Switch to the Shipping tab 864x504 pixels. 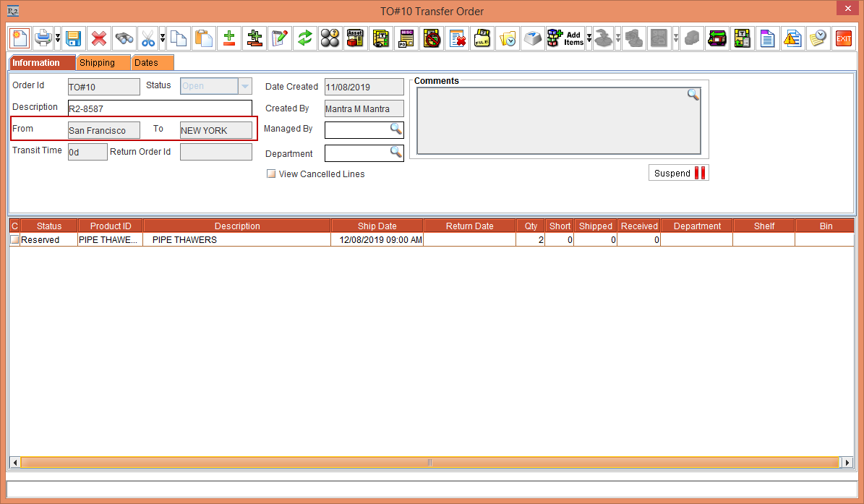(x=103, y=63)
